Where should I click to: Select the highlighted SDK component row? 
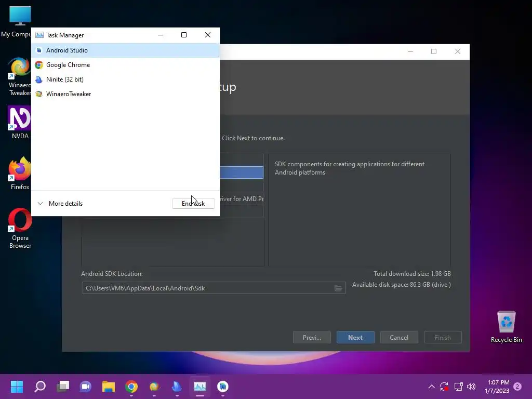pos(242,172)
